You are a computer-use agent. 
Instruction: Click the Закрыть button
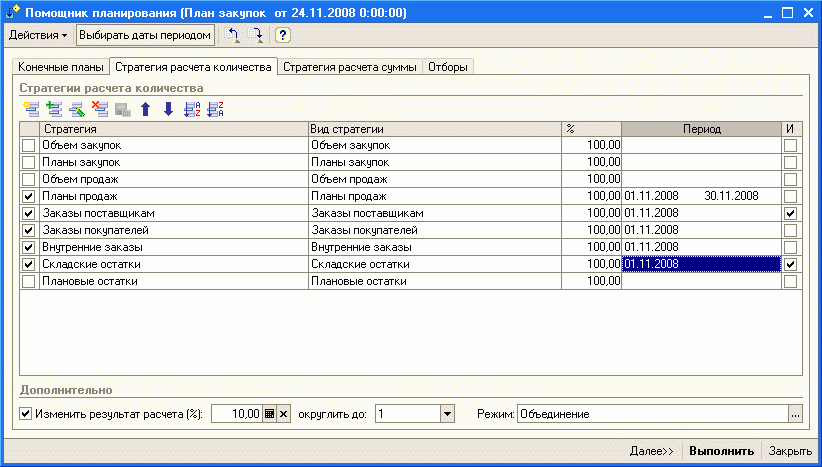(790, 451)
